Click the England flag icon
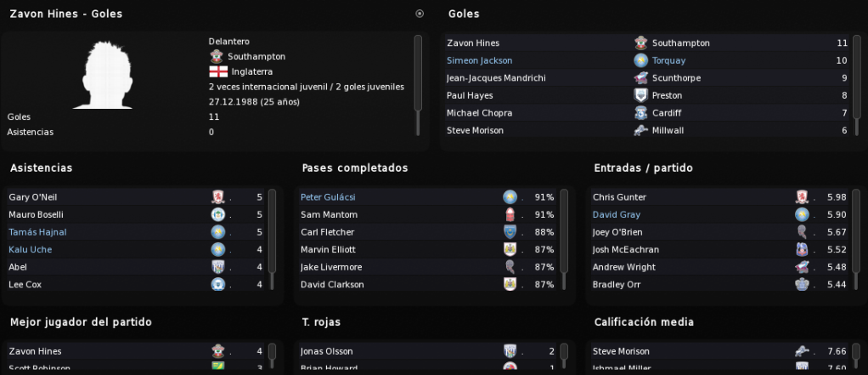The width and height of the screenshot is (868, 375). pos(218,72)
